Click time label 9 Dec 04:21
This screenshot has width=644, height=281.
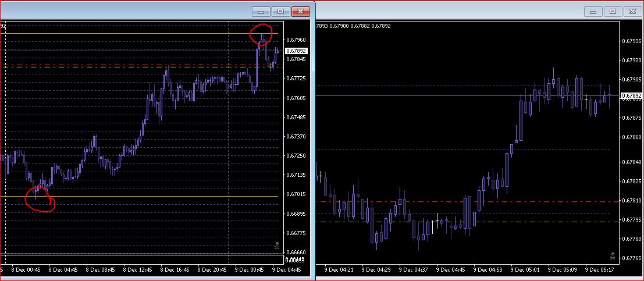(x=339, y=271)
